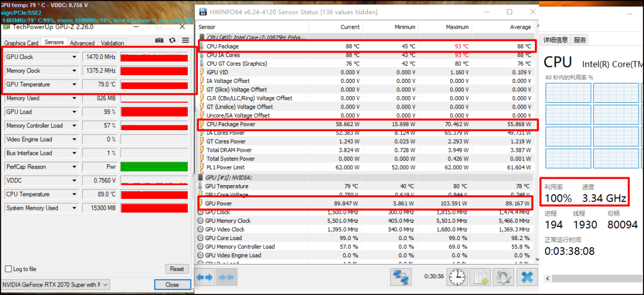Screen dimensions: 644x295
Task: Click Task Manager horizontal scrollbar left arrow
Action: [547, 278]
